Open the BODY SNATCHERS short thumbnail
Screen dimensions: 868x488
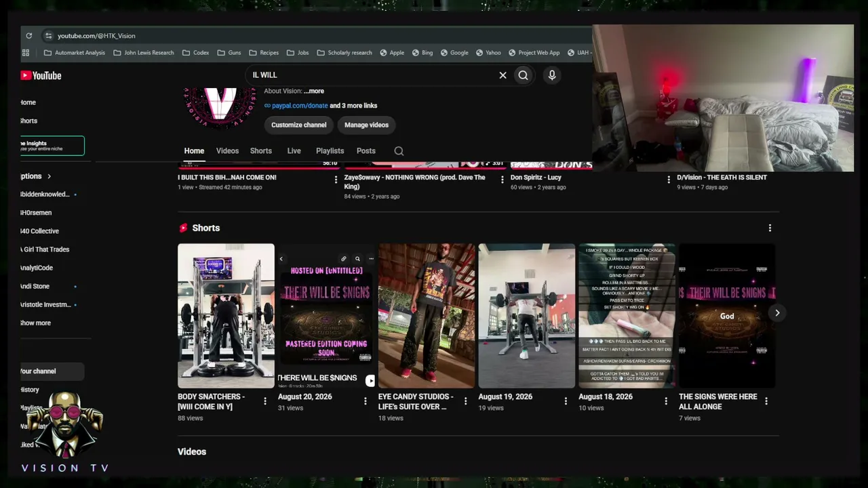tap(226, 316)
